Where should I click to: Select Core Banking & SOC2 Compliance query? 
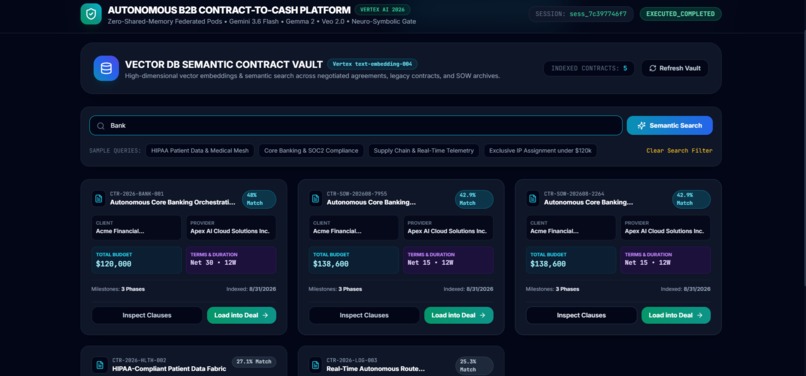311,151
